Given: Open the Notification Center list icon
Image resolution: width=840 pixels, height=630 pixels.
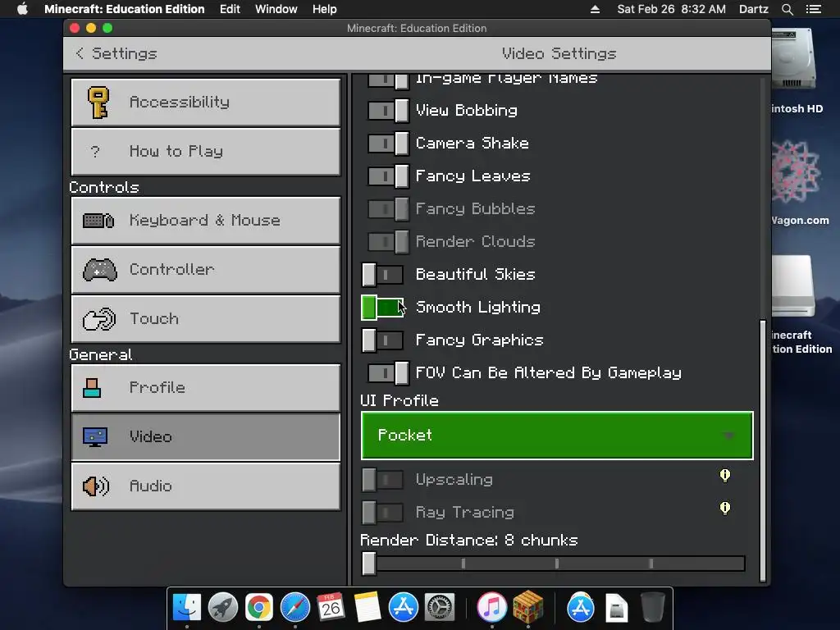Looking at the screenshot, I should point(814,9).
